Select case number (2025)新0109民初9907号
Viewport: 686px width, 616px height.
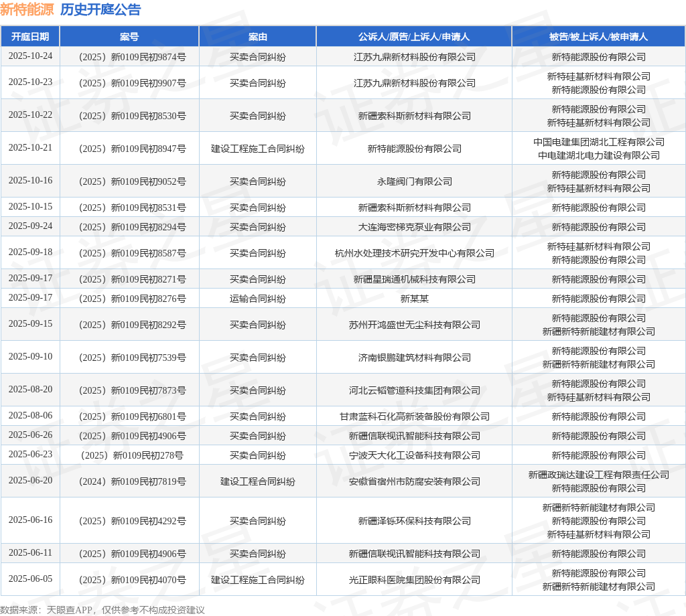point(133,83)
